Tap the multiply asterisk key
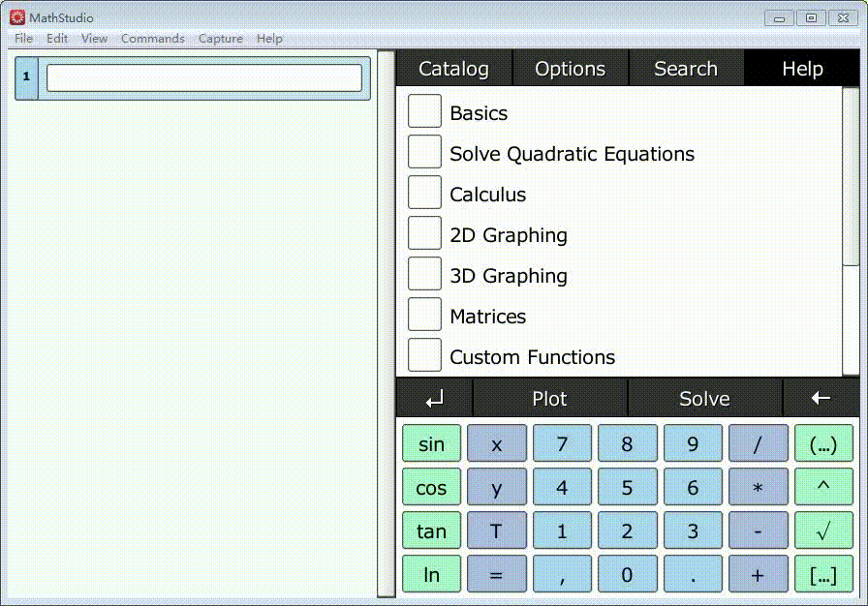 tap(758, 487)
